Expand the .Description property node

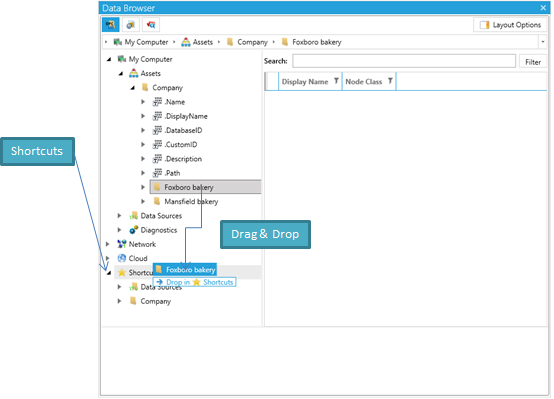click(143, 159)
